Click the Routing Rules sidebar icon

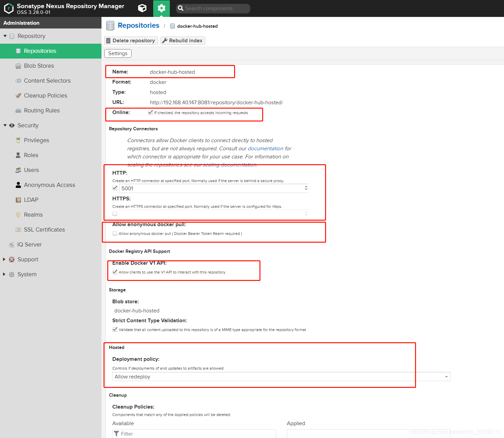click(18, 110)
